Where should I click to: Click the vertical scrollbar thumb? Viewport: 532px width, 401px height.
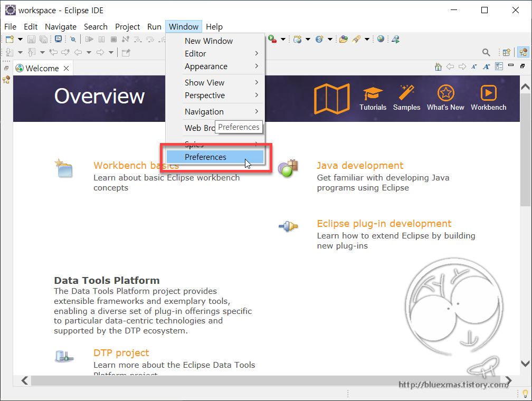[x=525, y=150]
